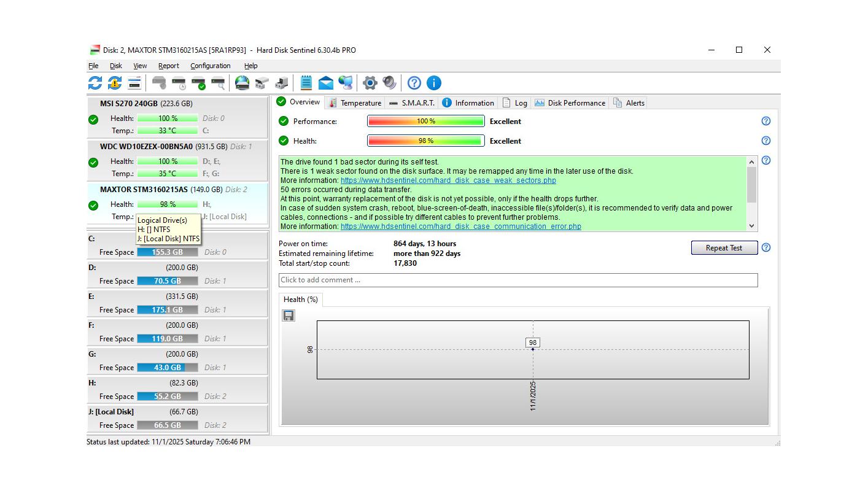Click the down arrow of message scrollbar
This screenshot has height=488, width=868.
[751, 226]
